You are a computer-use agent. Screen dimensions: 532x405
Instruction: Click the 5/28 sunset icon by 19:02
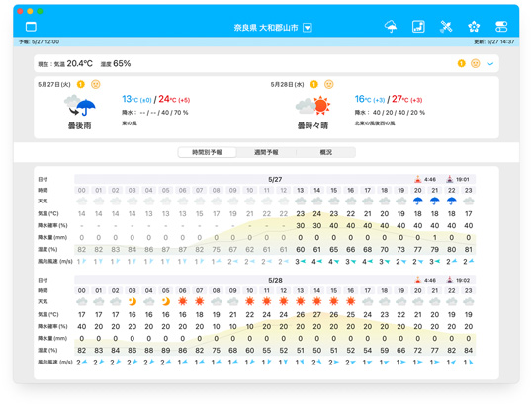coord(450,280)
